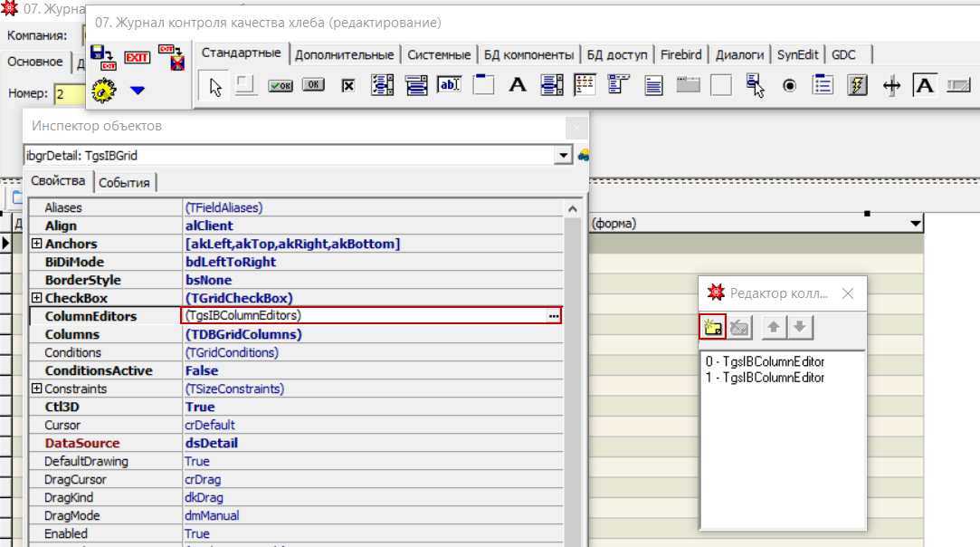980x547 pixels.
Task: Switch to the События tab
Action: click(x=124, y=182)
